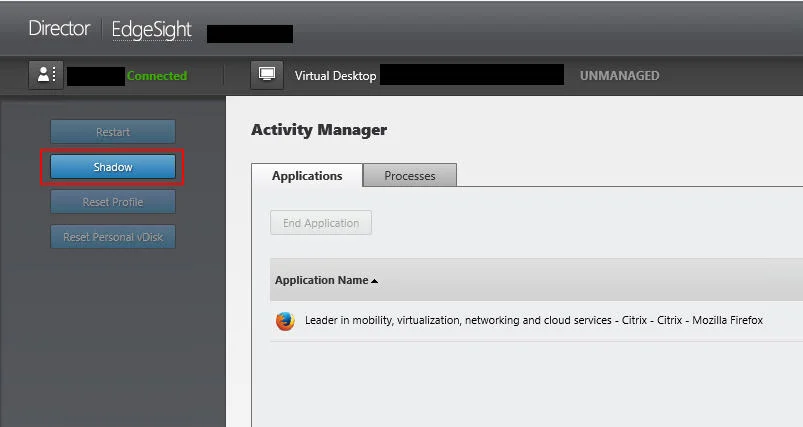This screenshot has height=427, width=803.
Task: Click the Reset Personal vDisk button
Action: [x=113, y=237]
